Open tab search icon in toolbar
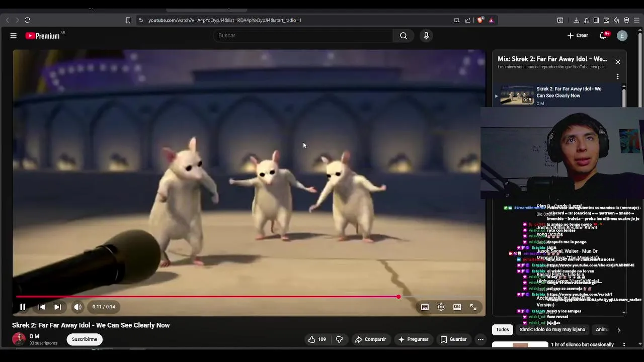The height and width of the screenshot is (362, 644). coord(560,20)
